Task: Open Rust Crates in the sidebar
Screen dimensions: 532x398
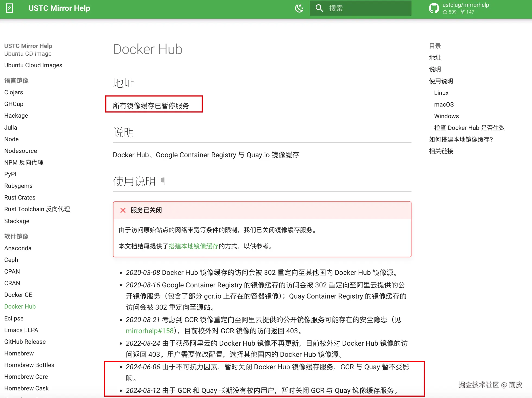Action: (20, 197)
